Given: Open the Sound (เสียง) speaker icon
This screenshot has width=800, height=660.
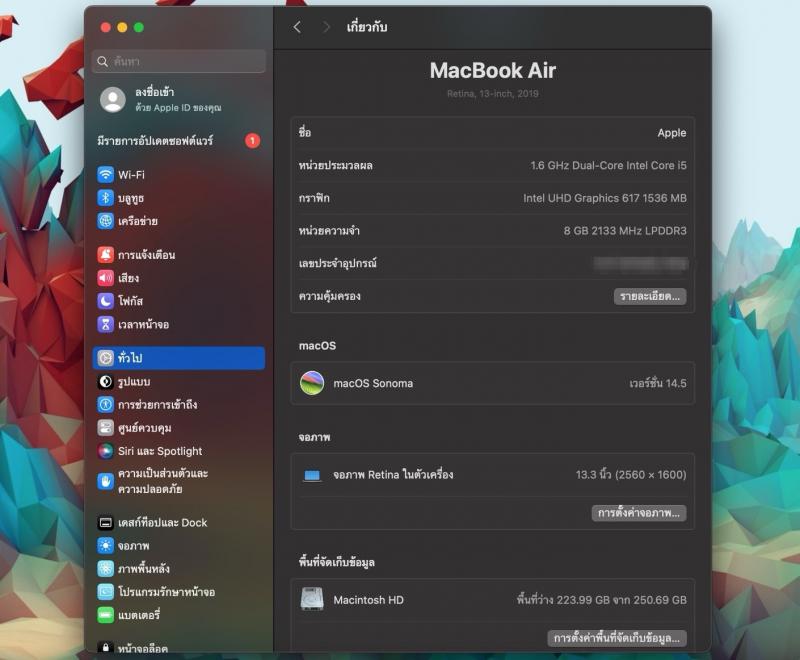Looking at the screenshot, I should [106, 278].
